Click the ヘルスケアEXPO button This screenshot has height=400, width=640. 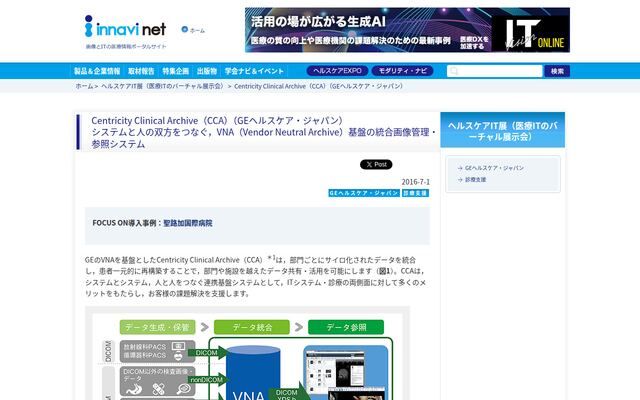point(337,71)
